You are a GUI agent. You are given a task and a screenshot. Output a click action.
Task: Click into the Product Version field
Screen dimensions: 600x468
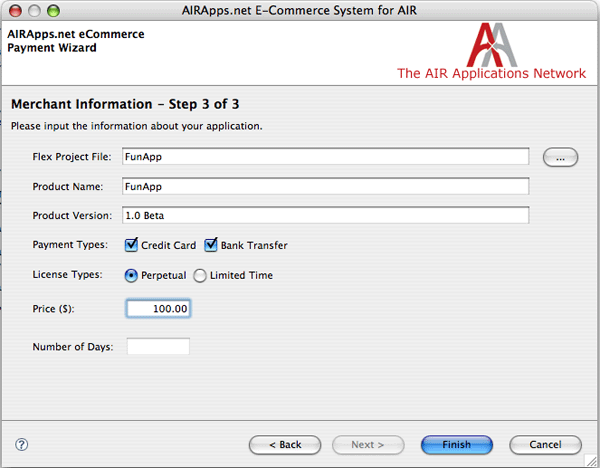[325, 216]
